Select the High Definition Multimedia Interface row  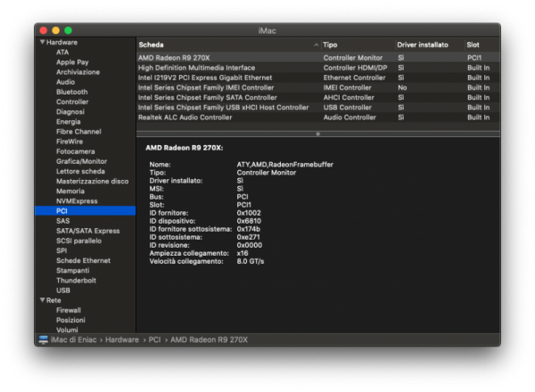(198, 67)
